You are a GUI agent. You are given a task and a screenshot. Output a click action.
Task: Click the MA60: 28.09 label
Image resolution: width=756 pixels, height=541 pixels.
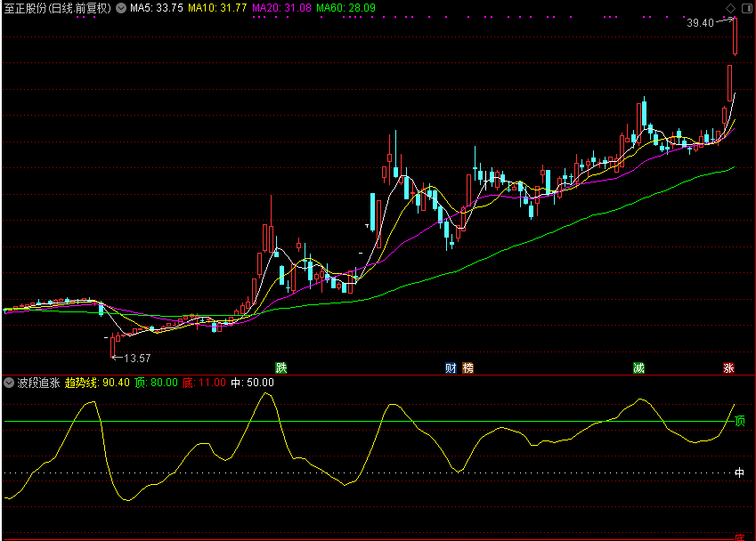(x=345, y=8)
